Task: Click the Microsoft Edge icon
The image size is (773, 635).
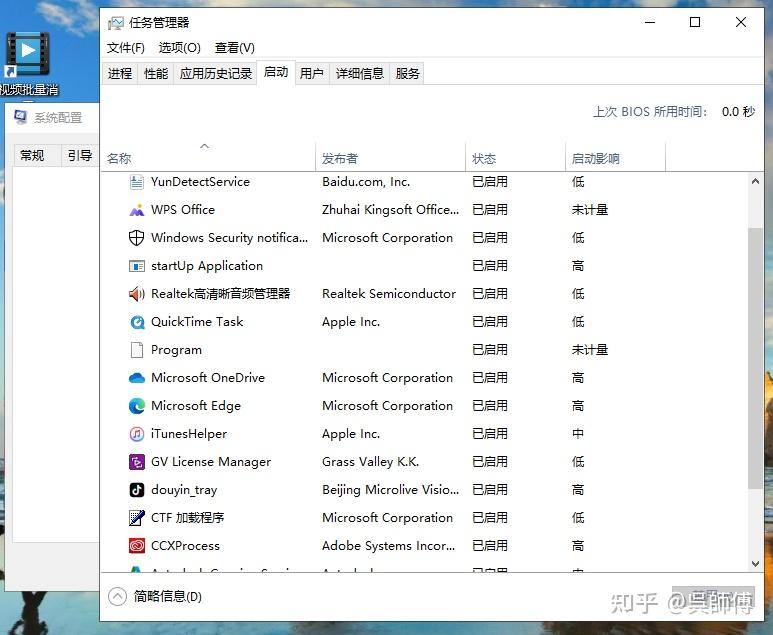Action: [x=137, y=406]
